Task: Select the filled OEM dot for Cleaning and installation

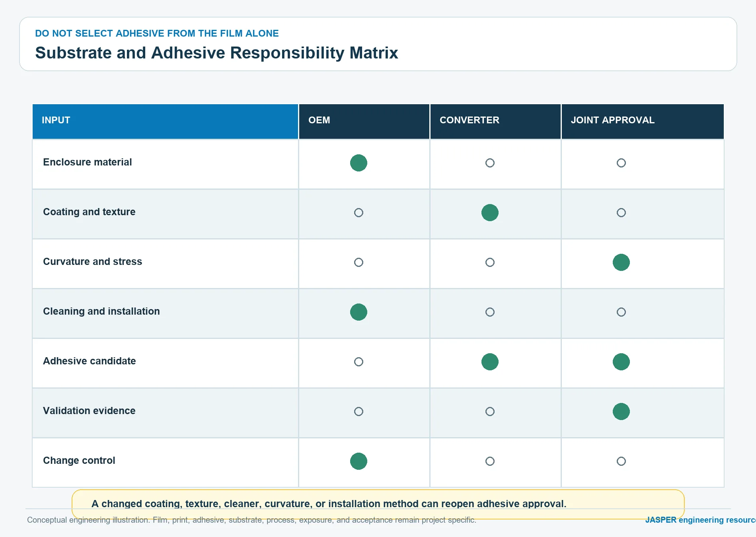Action: [x=359, y=312]
